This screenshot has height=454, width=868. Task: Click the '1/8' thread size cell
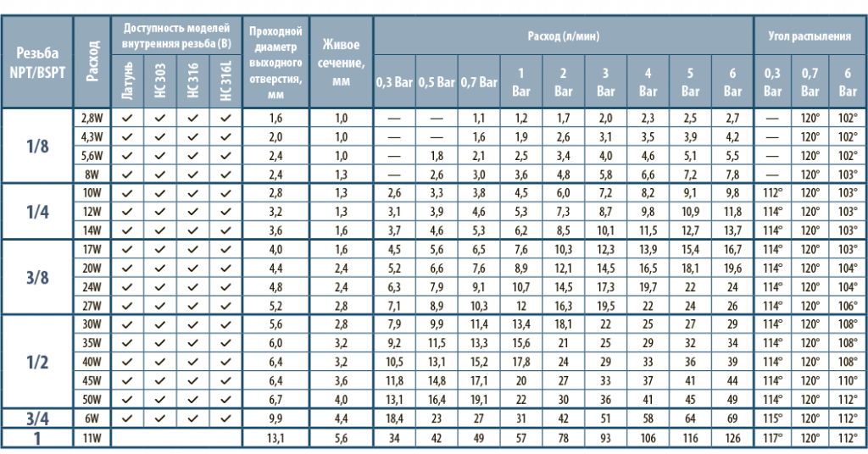pos(37,146)
